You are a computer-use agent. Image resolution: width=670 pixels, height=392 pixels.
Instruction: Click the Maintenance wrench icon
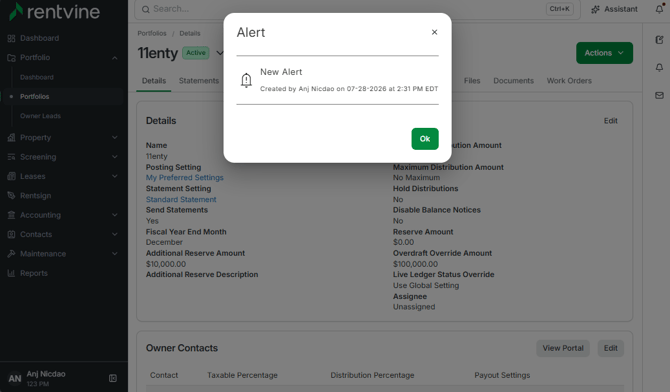click(x=11, y=253)
